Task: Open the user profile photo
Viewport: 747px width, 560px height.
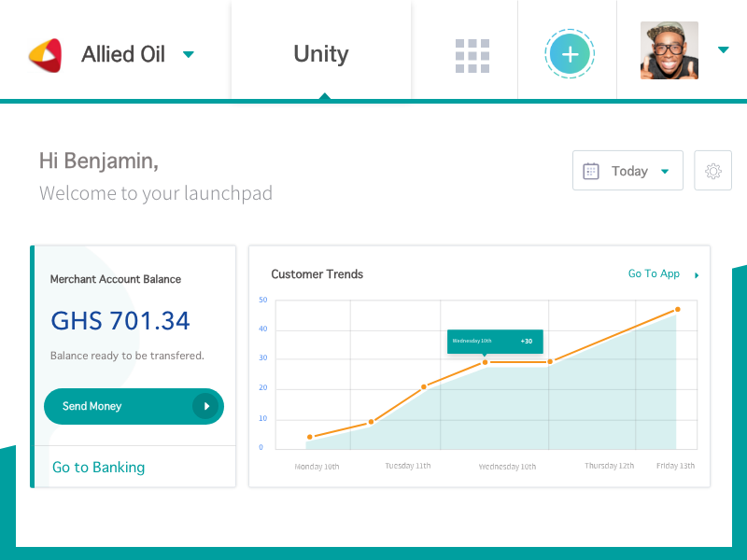Action: 669,50
